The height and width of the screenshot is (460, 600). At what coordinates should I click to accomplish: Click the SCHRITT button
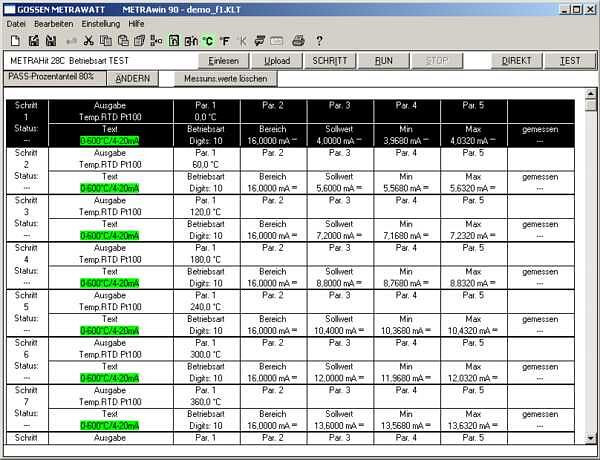(x=329, y=61)
